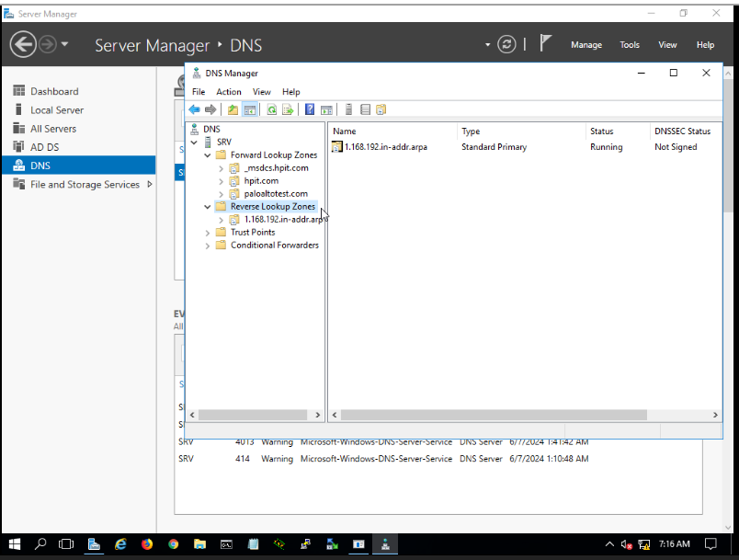Select the SRV server in the tree
Screen dimensions: 739x560
click(224, 142)
